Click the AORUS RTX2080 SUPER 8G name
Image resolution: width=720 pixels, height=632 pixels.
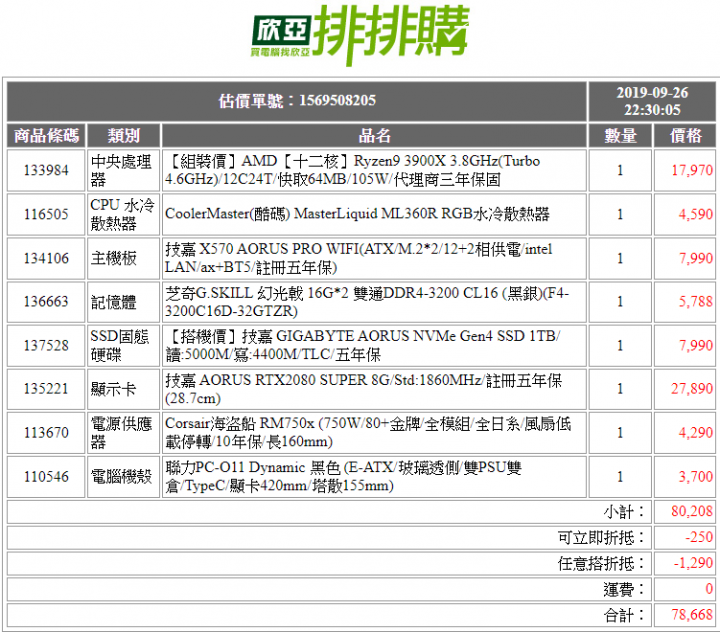(x=364, y=389)
